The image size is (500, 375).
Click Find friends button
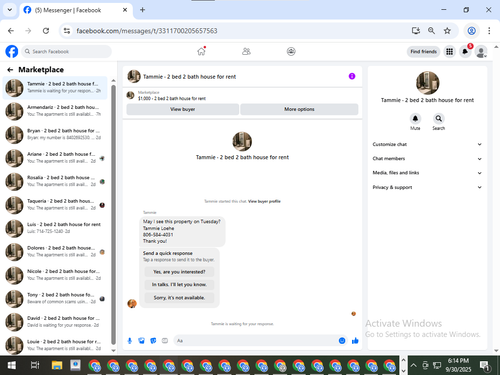tap(423, 52)
